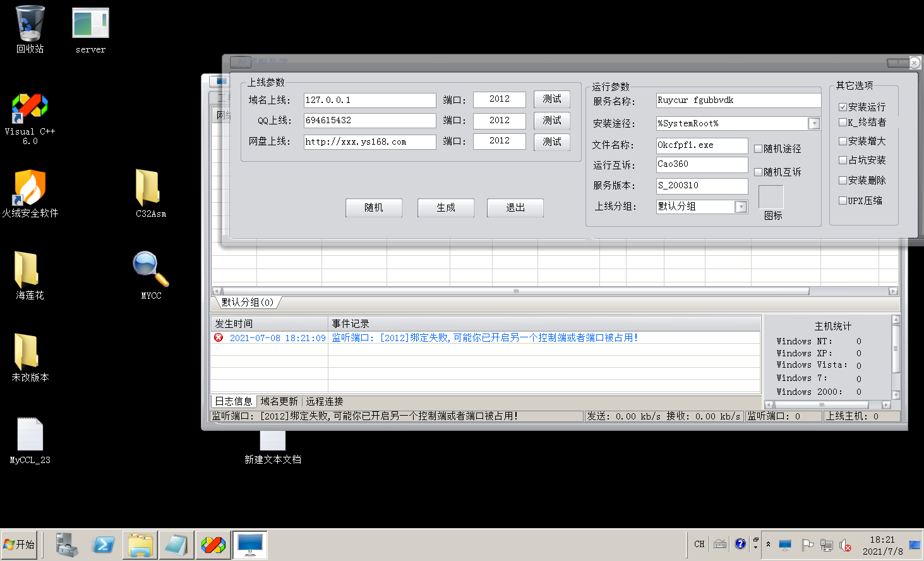This screenshot has height=561, width=924.
Task: Click 测试 button for QQ上线
Action: coord(552,120)
